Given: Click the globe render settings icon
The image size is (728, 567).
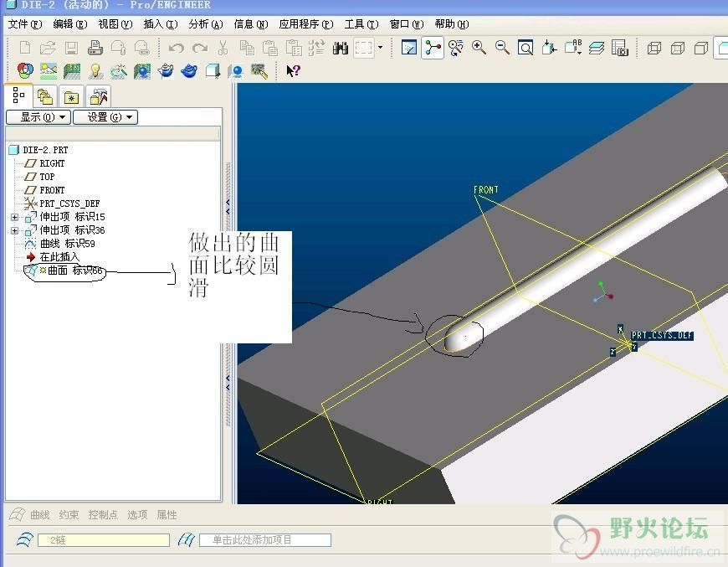Looking at the screenshot, I should point(142,70).
